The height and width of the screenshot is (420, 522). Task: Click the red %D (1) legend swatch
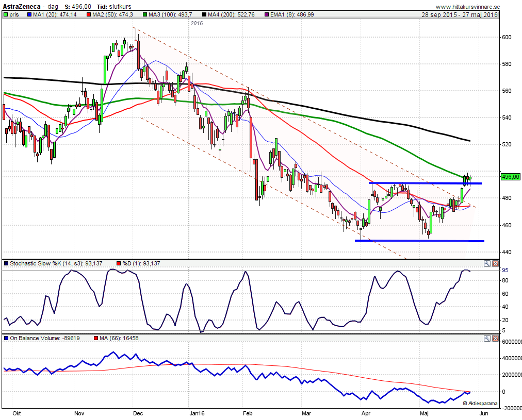[x=119, y=264]
